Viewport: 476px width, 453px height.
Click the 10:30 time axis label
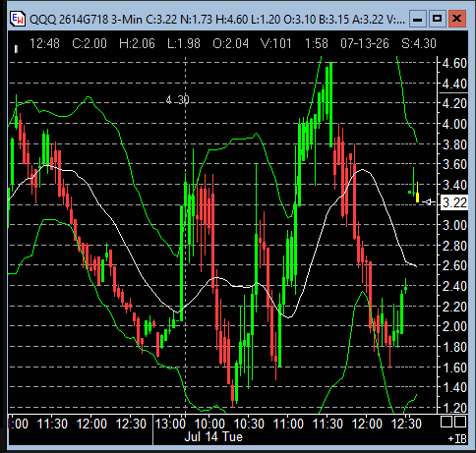coord(249,425)
